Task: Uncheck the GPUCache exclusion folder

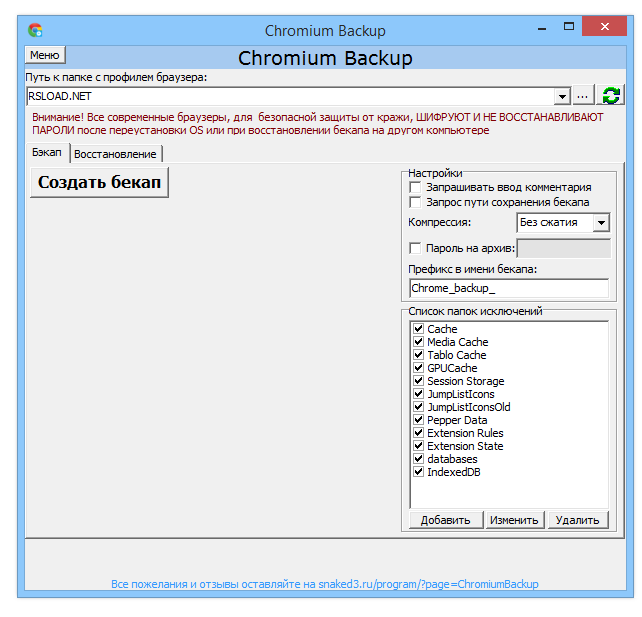Action: click(x=418, y=368)
